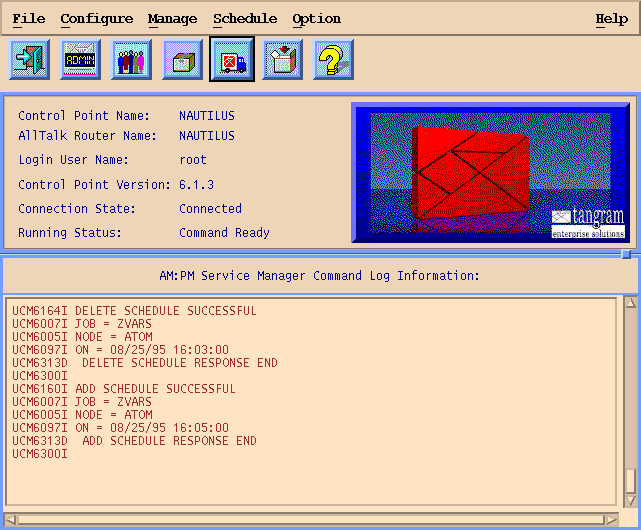
Task: Open the Configure menu
Action: (96, 19)
